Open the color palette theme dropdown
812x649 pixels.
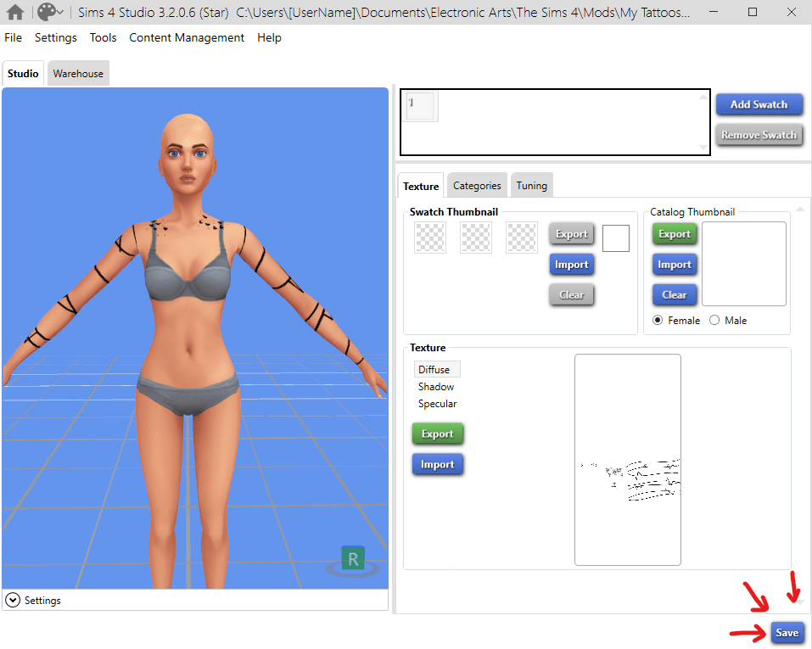tap(51, 13)
